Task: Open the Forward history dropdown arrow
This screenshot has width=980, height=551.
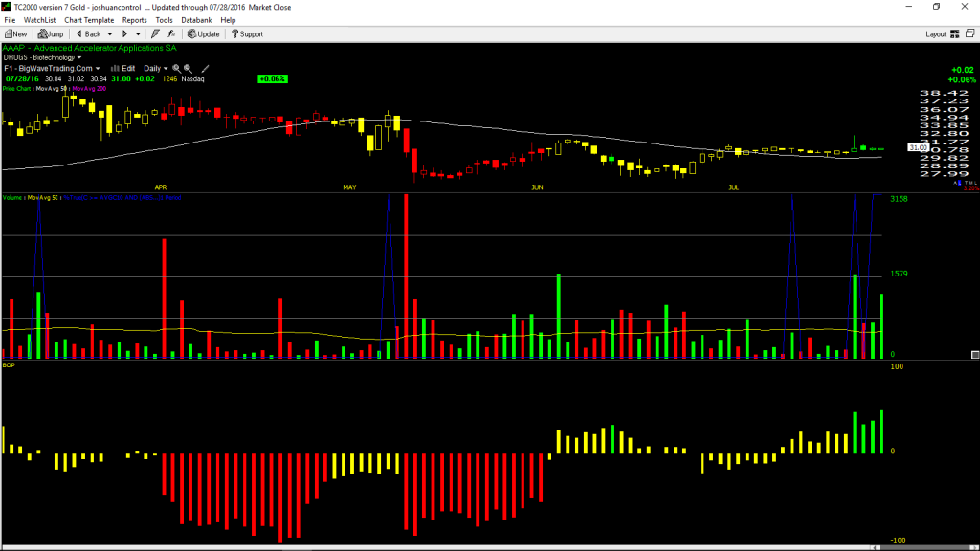Action: pos(138,34)
